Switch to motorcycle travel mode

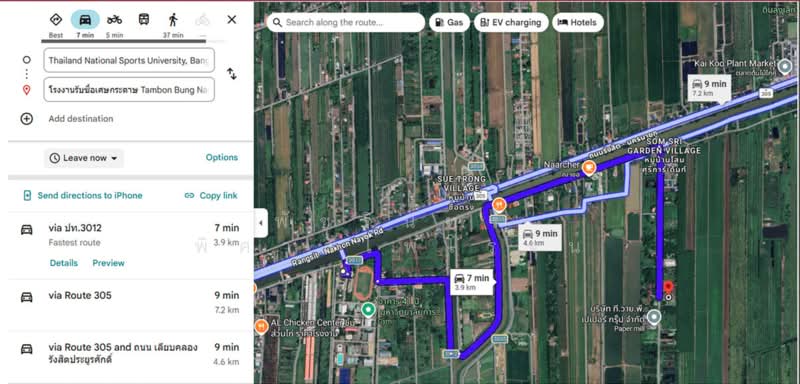pyautogui.click(x=114, y=20)
